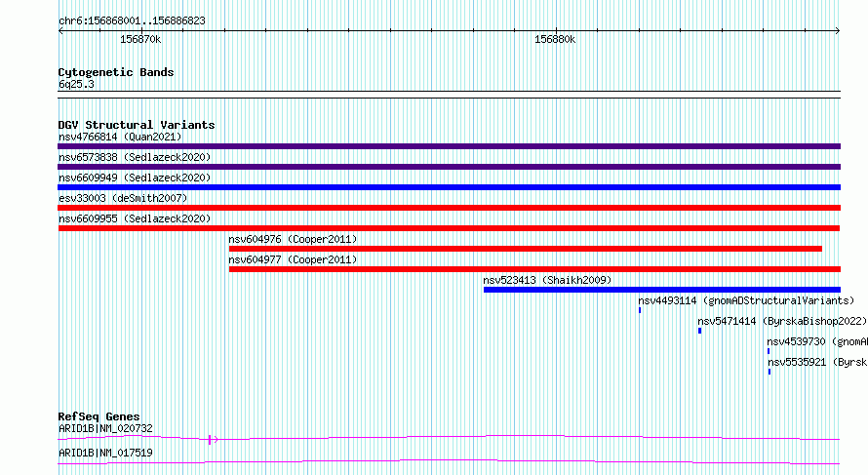Viewport: 868px width, 475px height.
Task: Select the nsv6573838 (Sedlazeck2020) purple bar
Action: click(x=449, y=167)
